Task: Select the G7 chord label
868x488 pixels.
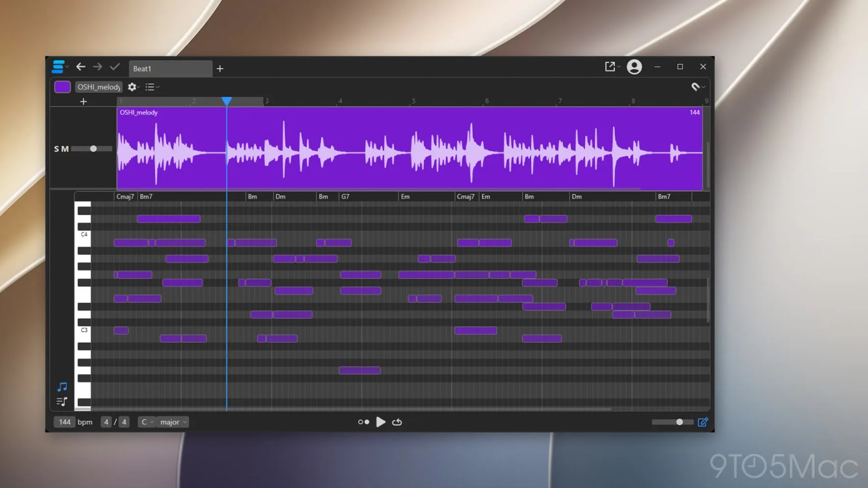Action: point(345,197)
